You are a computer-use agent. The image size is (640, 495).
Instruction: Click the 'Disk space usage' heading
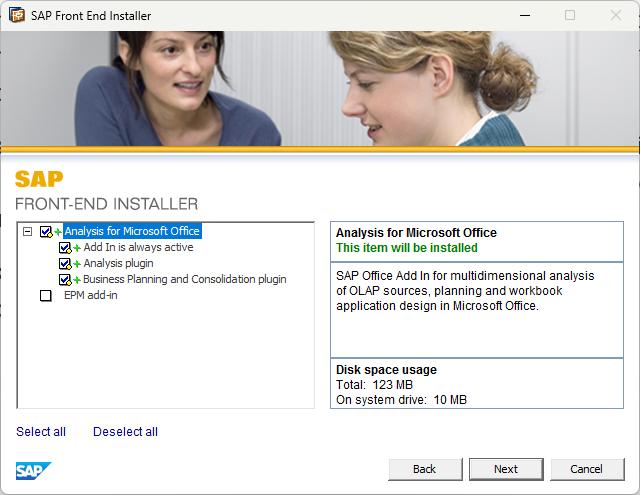tap(386, 370)
